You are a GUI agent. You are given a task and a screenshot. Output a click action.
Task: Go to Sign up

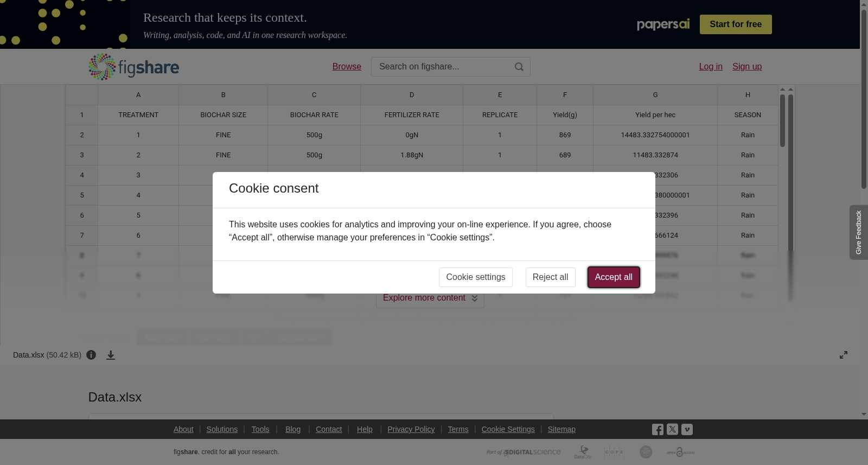pos(747,67)
